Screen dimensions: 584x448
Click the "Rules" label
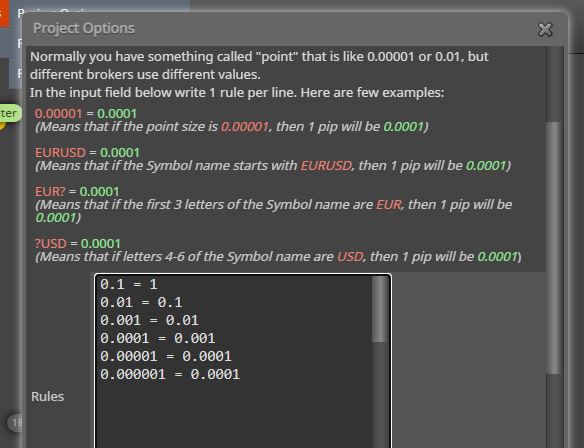48,397
